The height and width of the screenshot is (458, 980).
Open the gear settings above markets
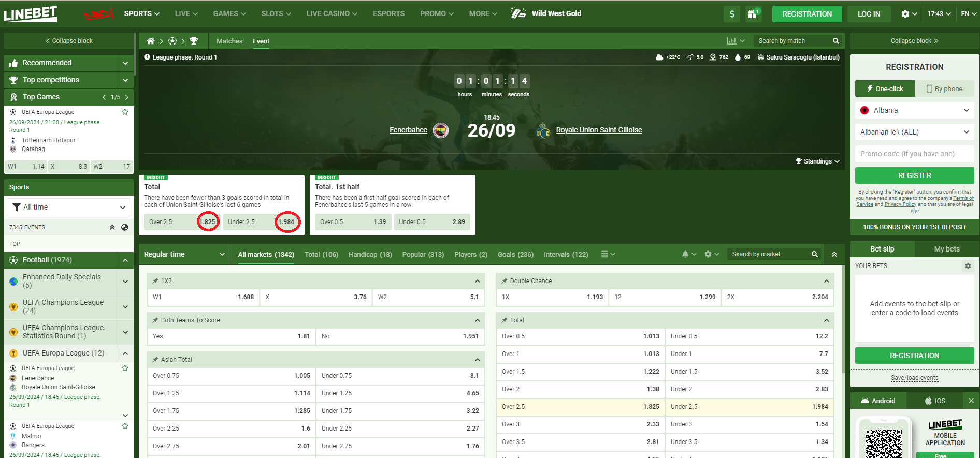[708, 254]
